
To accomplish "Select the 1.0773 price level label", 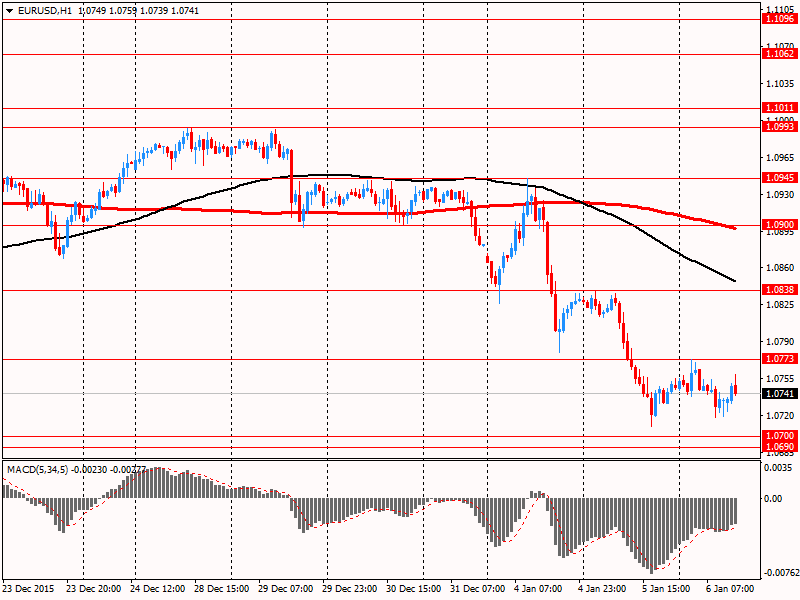I will [x=779, y=359].
